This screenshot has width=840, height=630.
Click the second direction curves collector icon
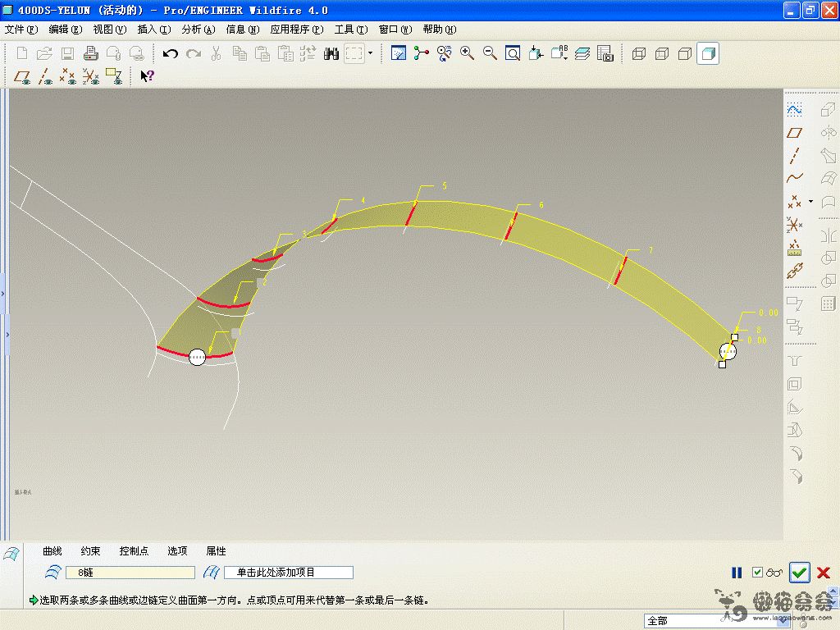[x=212, y=573]
